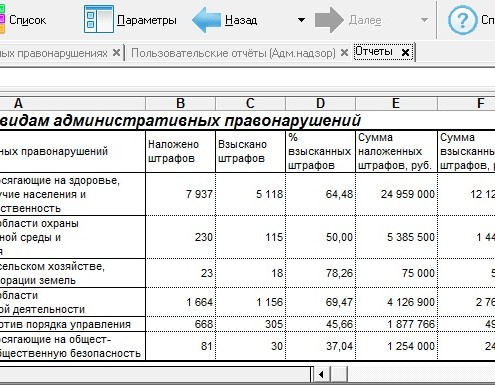Select cell with value 4 126 900
The height and width of the screenshot is (385, 495).
[396, 302]
